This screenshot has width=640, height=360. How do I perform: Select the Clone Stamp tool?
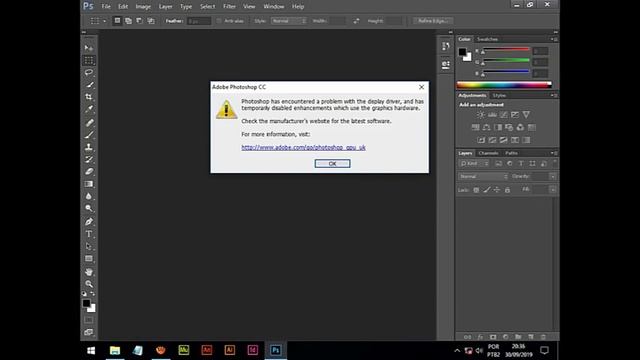89,147
